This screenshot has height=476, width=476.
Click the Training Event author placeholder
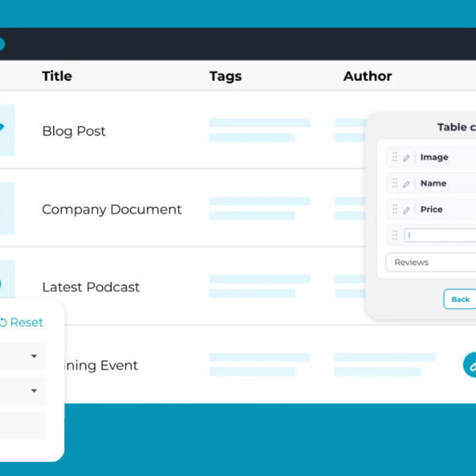tap(386, 364)
